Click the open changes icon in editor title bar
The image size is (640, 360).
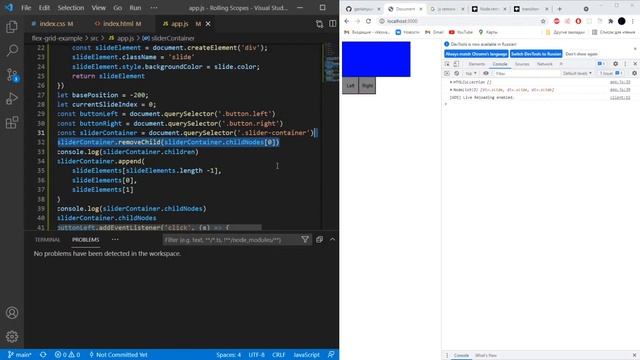pyautogui.click(x=319, y=24)
